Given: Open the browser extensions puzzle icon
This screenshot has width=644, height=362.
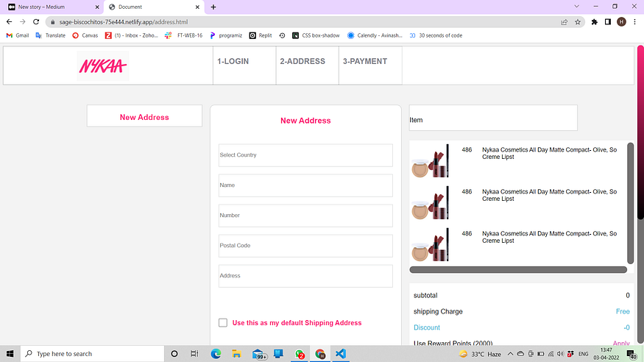Looking at the screenshot, I should 594,22.
